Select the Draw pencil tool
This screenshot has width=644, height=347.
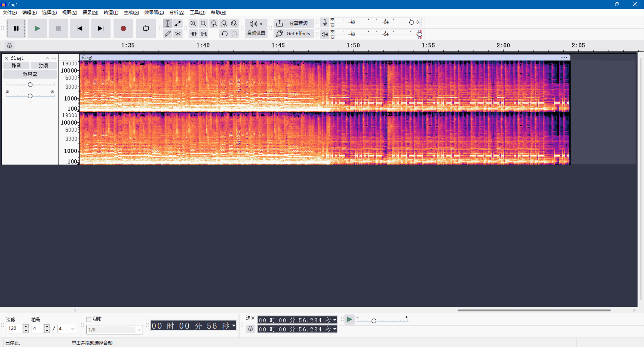168,33
